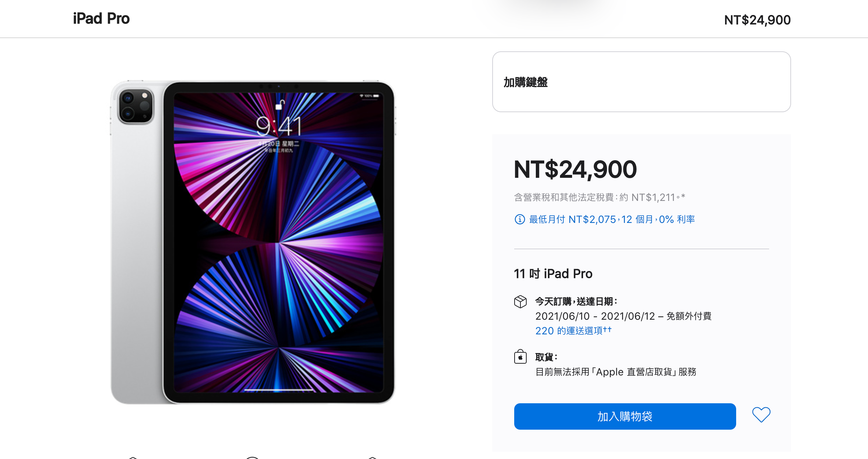Click the rear camera module on iPad image
868x459 pixels.
136,106
